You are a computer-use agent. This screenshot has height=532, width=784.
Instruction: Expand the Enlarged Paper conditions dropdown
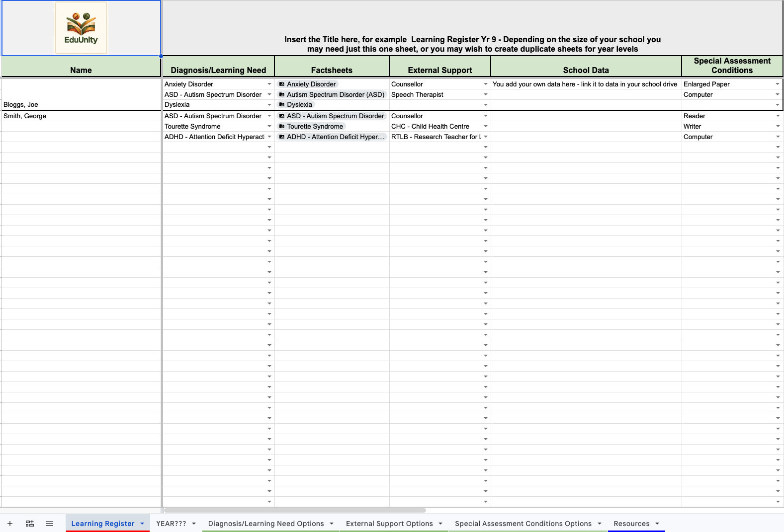click(778, 84)
